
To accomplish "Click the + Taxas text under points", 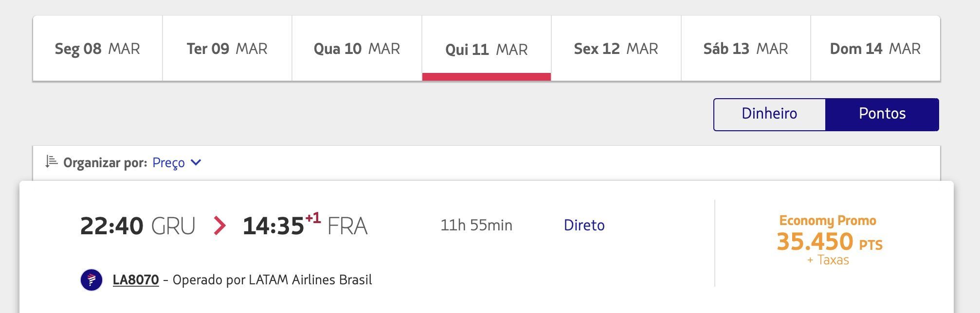I will click(828, 260).
